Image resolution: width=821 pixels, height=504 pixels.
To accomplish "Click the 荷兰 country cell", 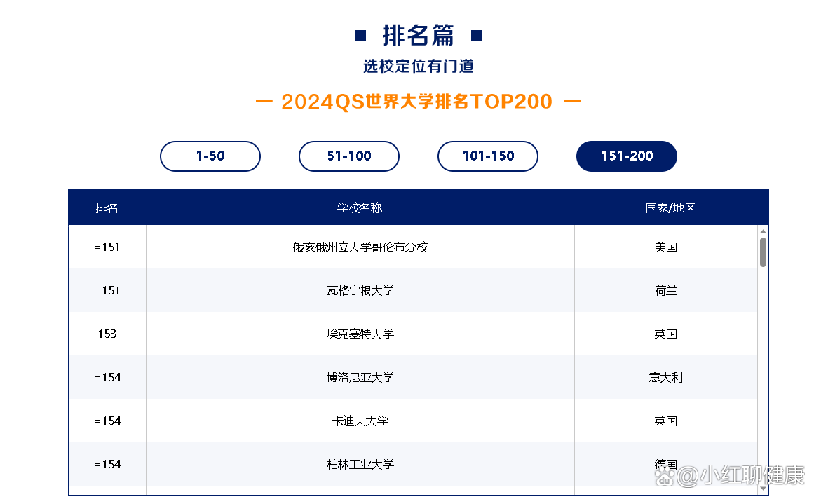I will (666, 290).
